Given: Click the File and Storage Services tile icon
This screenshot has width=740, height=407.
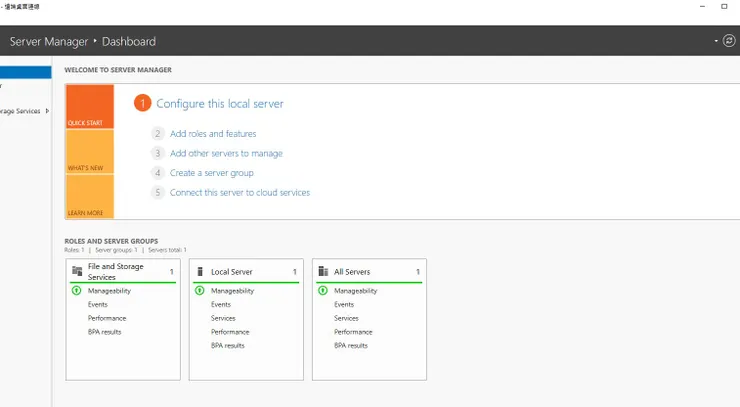Looking at the screenshot, I should [x=77, y=271].
